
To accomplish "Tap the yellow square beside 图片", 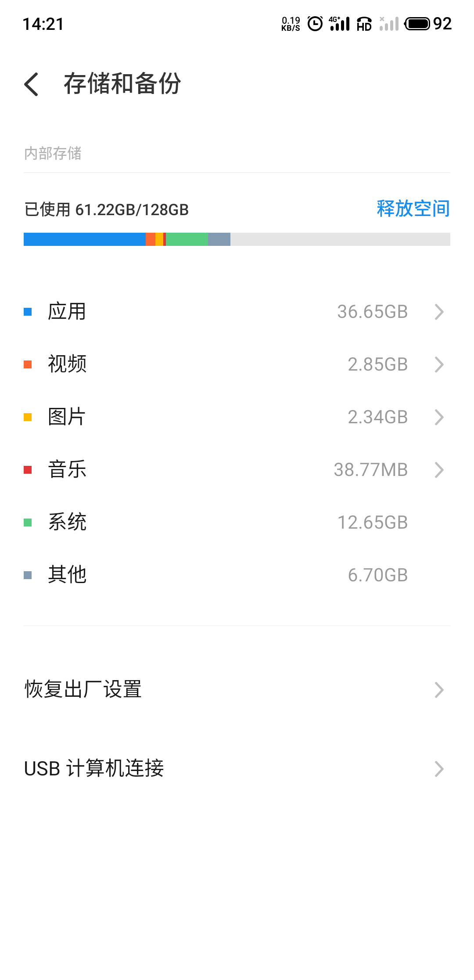I will 28,417.
